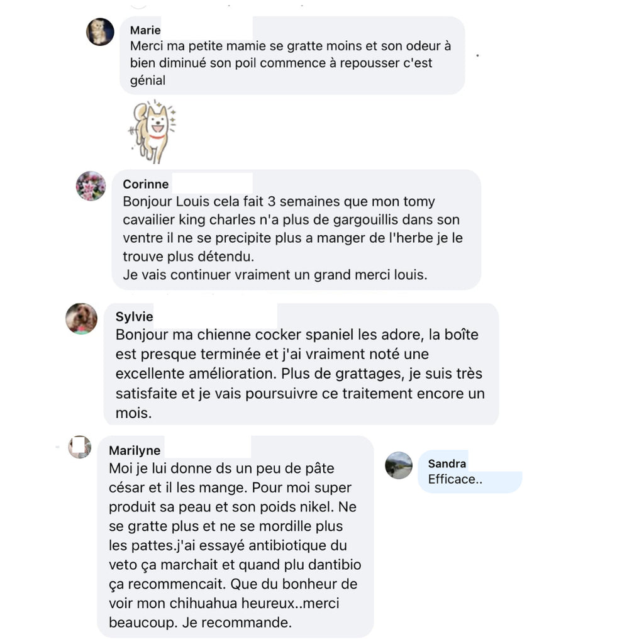Select Sylvie's comment about cocker spaniel
Image resolution: width=644 pixels, height=644 pixels.
point(301,364)
